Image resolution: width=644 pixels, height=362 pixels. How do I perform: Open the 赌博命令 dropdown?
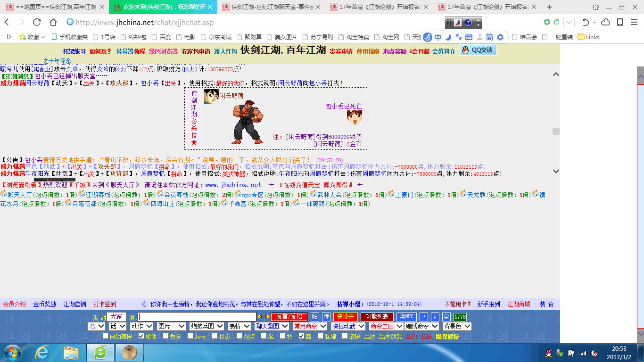(421, 326)
